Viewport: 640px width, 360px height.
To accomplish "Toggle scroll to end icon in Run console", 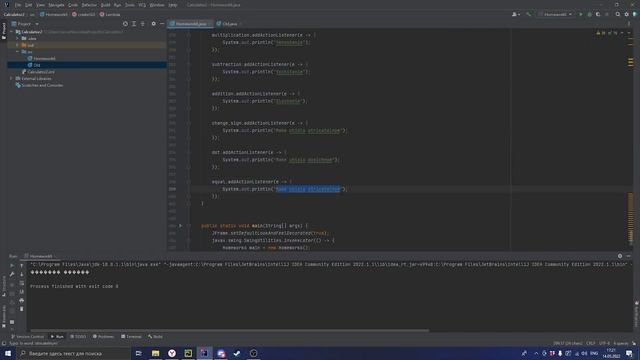I will point(22,291).
